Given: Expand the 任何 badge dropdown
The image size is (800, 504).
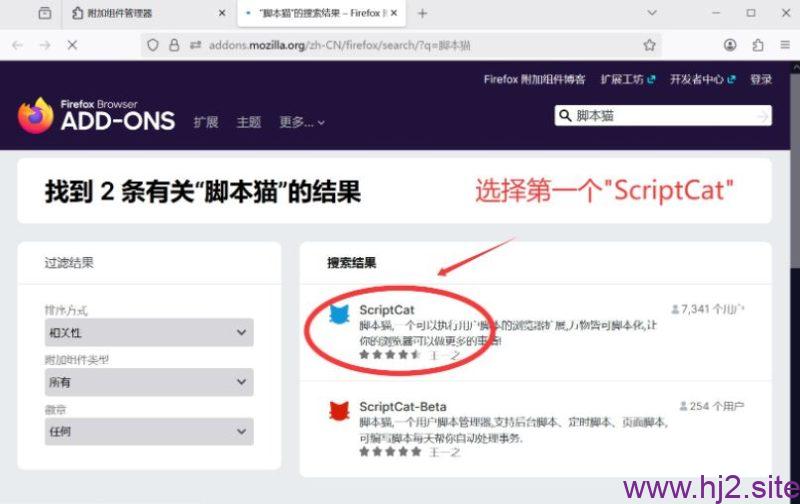Looking at the screenshot, I should coord(149,432).
